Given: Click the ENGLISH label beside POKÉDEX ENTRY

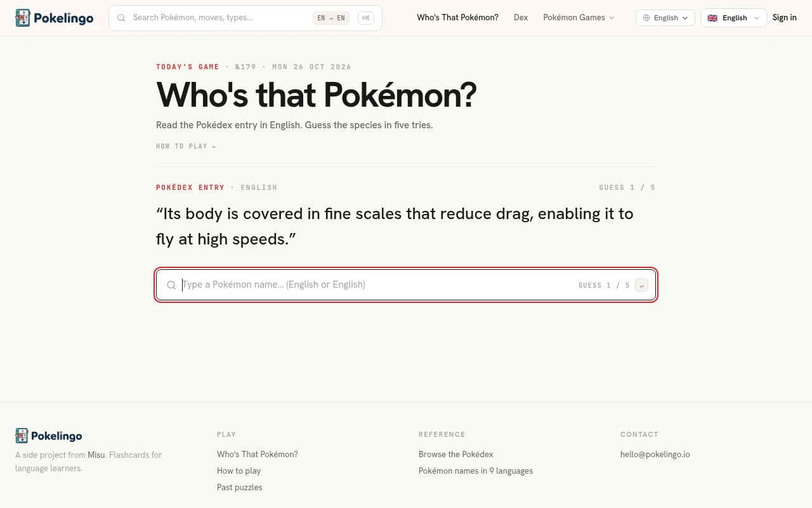Looking at the screenshot, I should coord(259,188).
